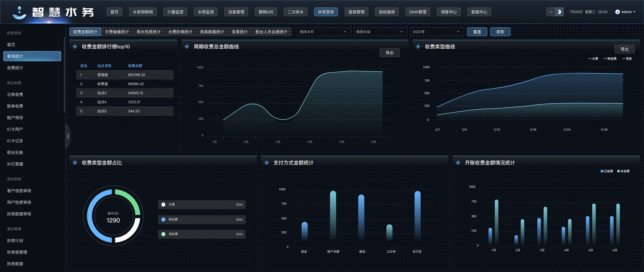Switch to 柜台人员业绩统计 tab
The image size is (644, 272).
tap(271, 32)
